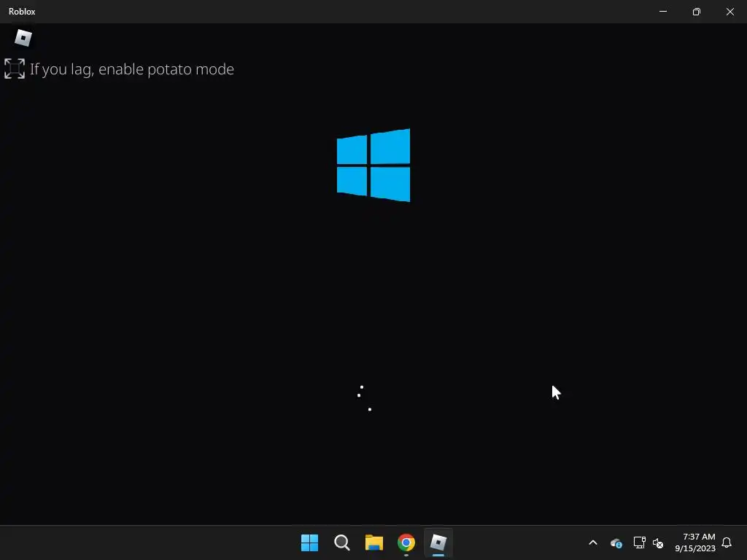Screen dimensions: 747x560
Task: Click the Windows logo in the game
Action: pos(373,166)
